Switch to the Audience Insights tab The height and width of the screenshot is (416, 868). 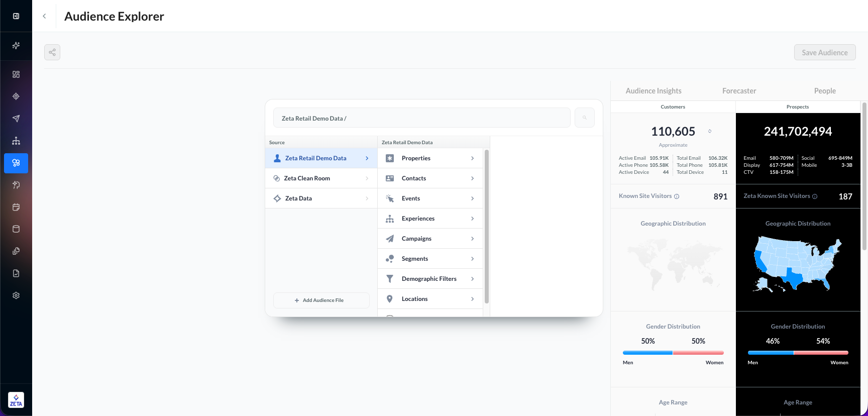coord(654,91)
